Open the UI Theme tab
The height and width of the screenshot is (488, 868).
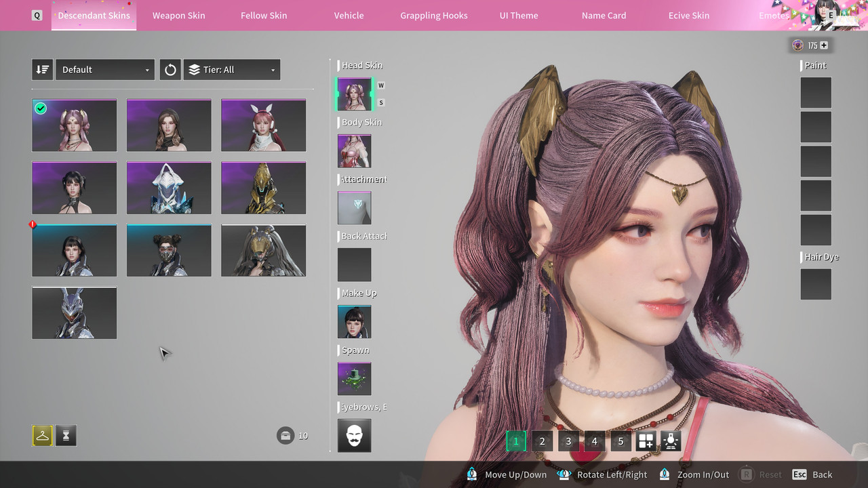pos(519,15)
